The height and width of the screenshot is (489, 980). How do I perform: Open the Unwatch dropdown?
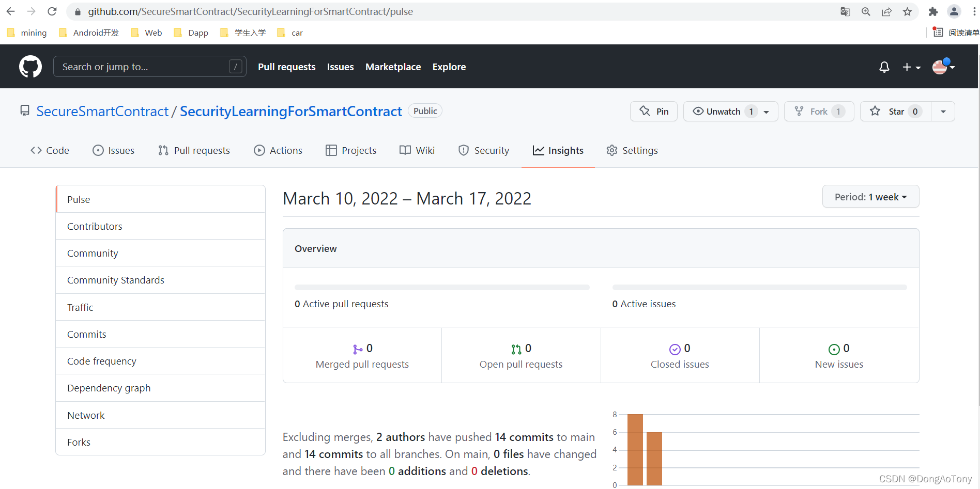point(730,111)
